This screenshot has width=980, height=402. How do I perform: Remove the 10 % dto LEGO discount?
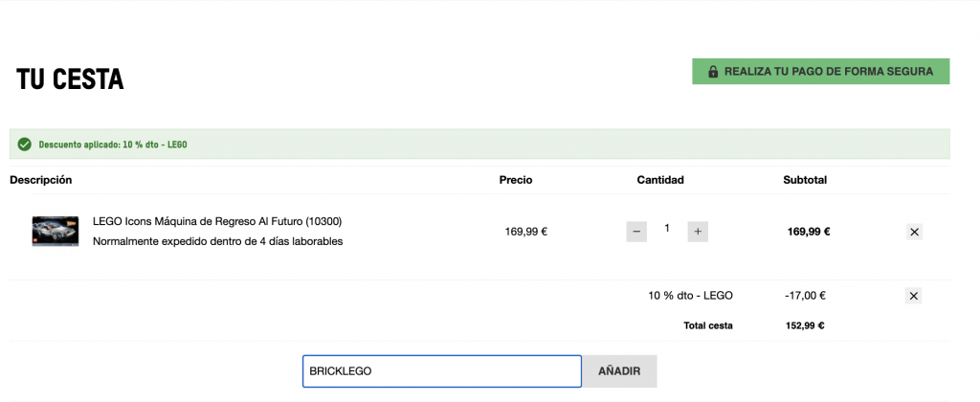(913, 296)
